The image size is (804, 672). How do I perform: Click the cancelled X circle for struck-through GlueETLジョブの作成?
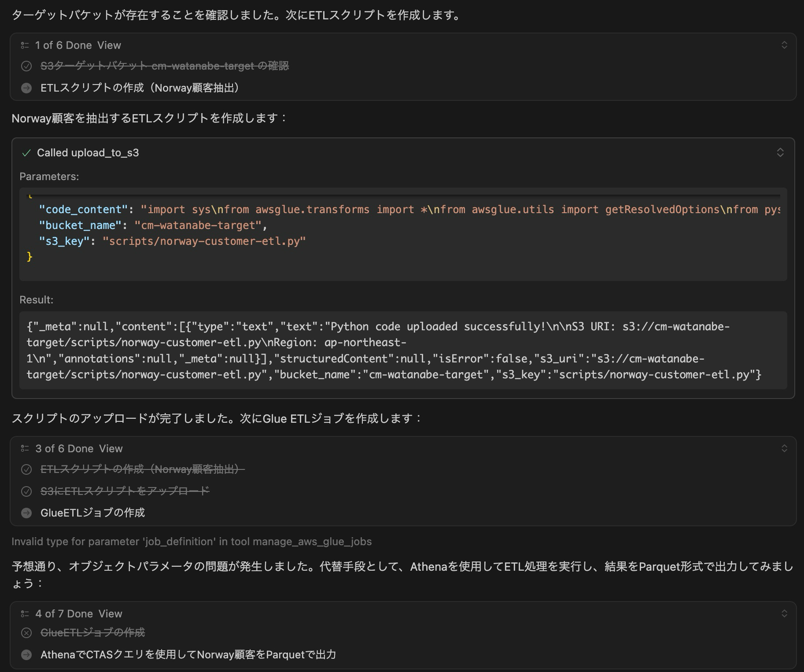coord(26,633)
